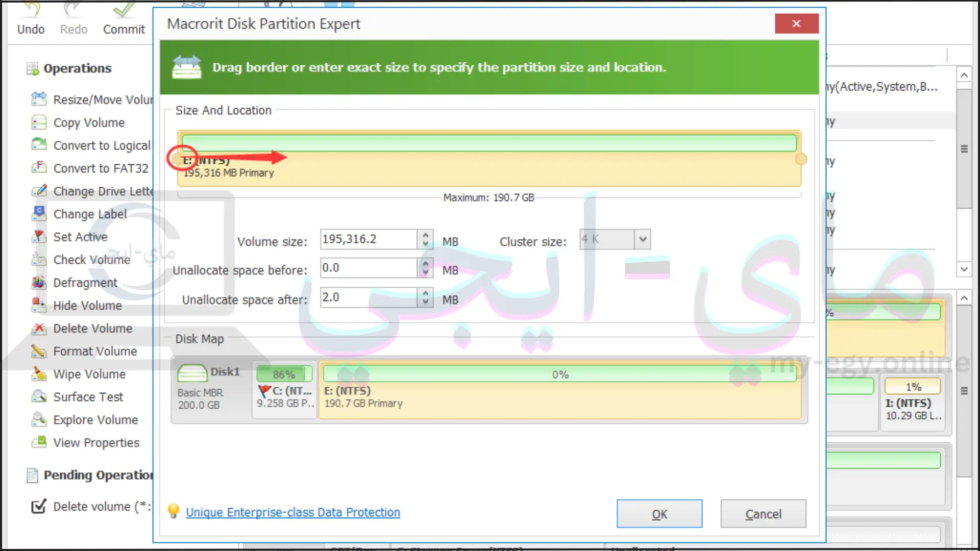Image resolution: width=980 pixels, height=551 pixels.
Task: Decrease Unallocate space before value
Action: point(425,272)
